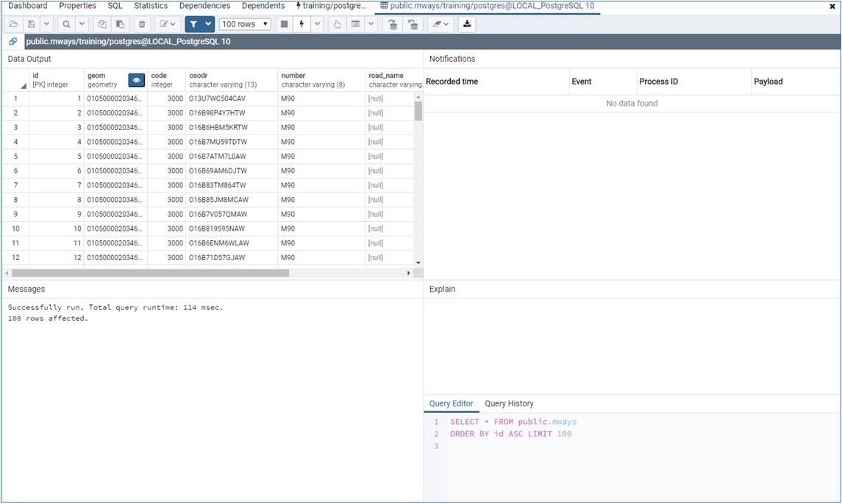Screen dimensions: 842x504
Task: Expand the View Data options arrow
Action: coord(371,24)
